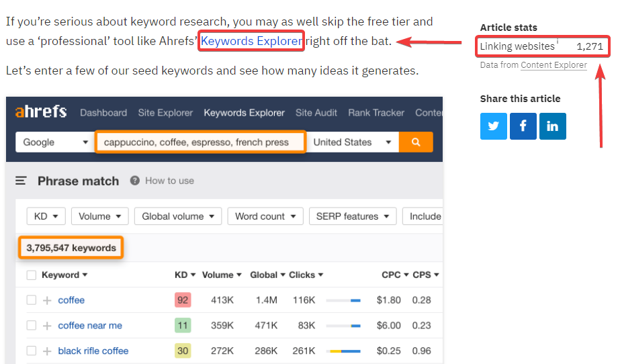This screenshot has height=364, width=618.
Task: Check the black rifle coffee checkbox
Action: click(32, 351)
